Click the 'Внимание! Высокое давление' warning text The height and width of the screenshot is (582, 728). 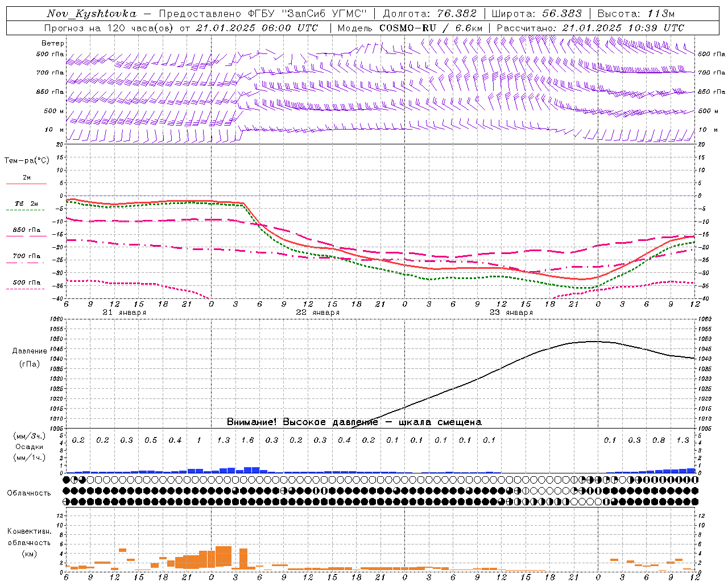pos(302,422)
